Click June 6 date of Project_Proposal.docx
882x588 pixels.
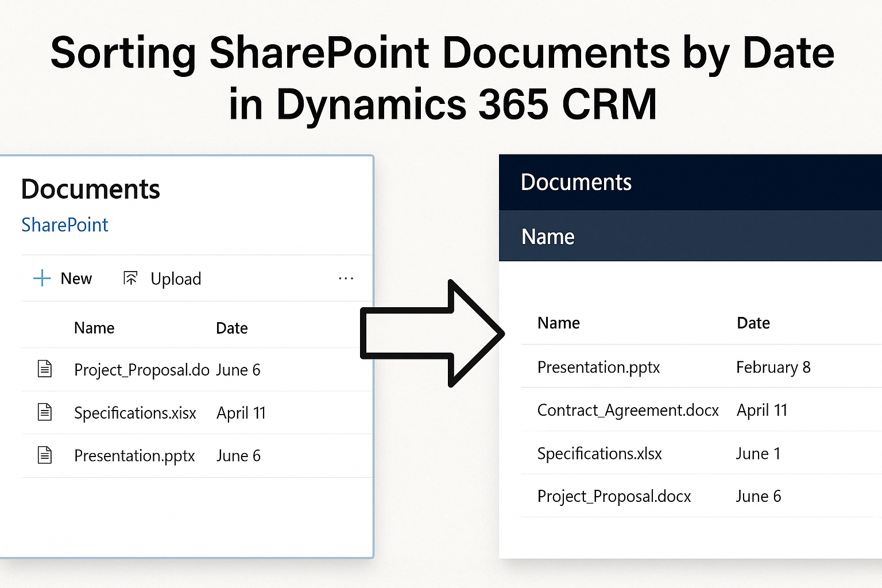tap(759, 496)
